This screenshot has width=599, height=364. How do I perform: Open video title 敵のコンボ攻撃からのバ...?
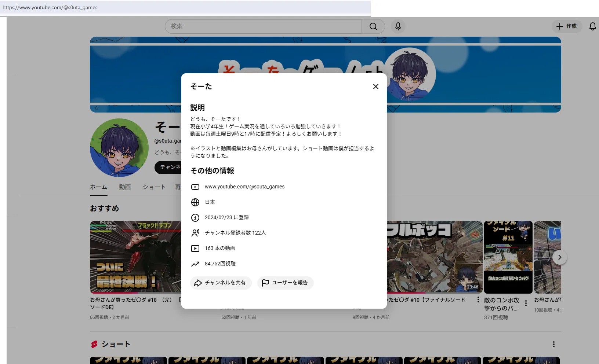click(502, 304)
